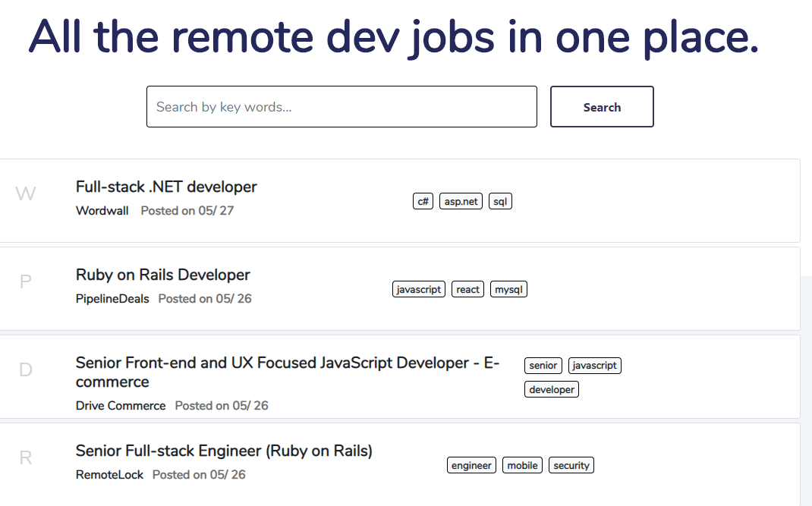Image resolution: width=812 pixels, height=506 pixels.
Task: Open Senior Full-stack Engineer (Ruby on Rails) job
Action: [x=224, y=451]
